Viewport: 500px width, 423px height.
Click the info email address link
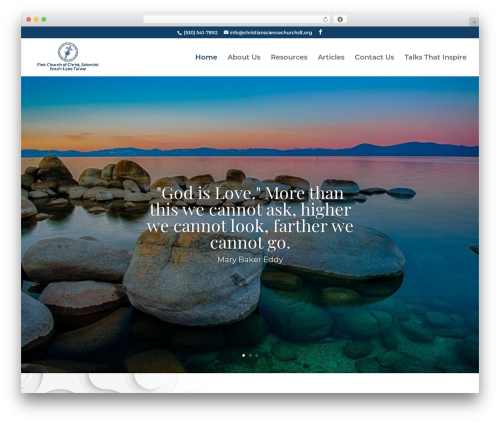[x=271, y=33]
